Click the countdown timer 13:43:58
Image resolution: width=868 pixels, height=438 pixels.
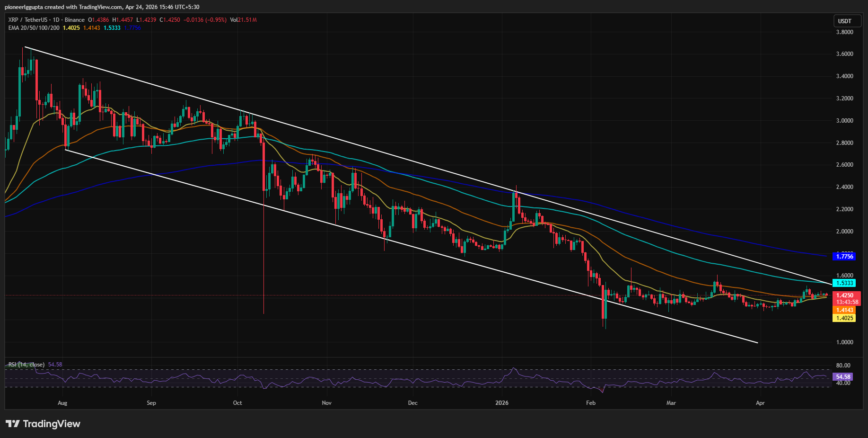click(x=846, y=301)
